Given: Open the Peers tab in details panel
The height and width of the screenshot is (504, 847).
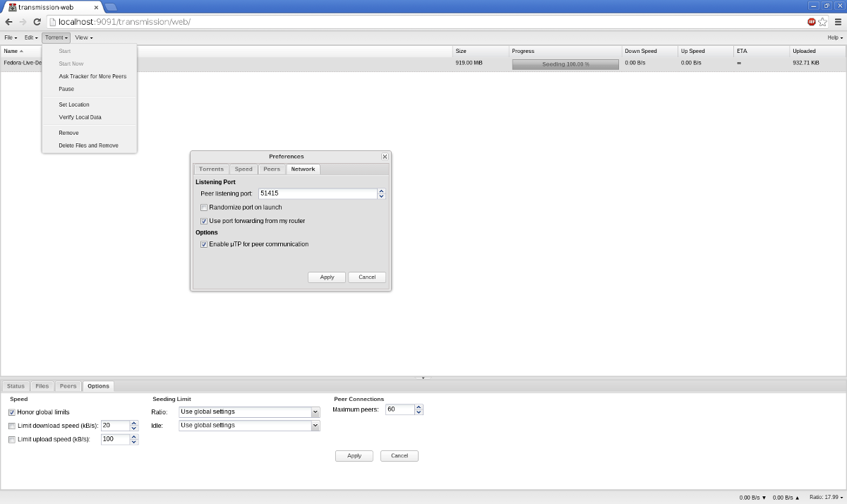Looking at the screenshot, I should tap(68, 386).
